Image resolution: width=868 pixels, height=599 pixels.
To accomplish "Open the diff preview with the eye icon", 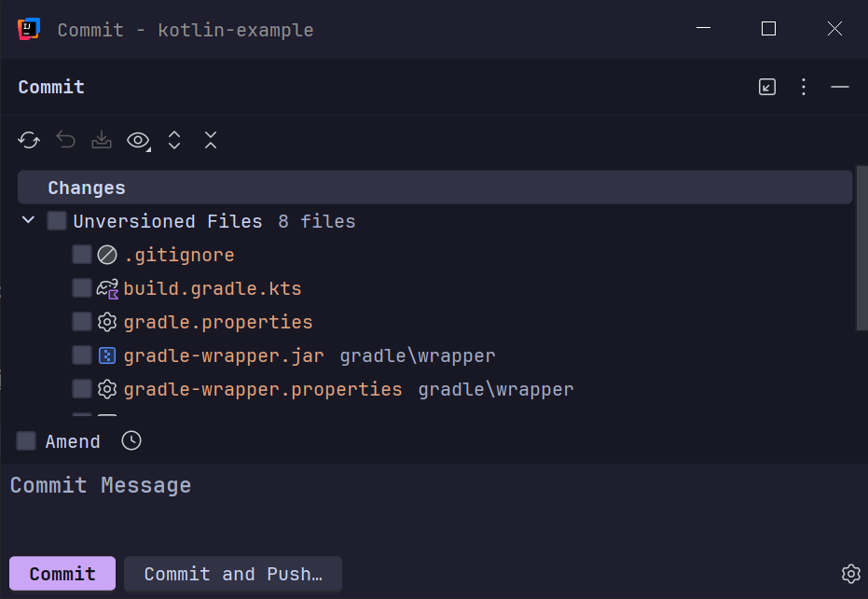I will pos(137,140).
